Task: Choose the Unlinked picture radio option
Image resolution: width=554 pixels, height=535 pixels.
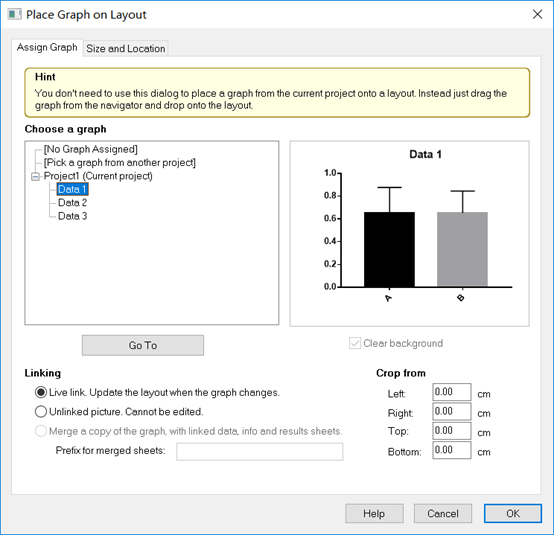Action: pos(41,412)
